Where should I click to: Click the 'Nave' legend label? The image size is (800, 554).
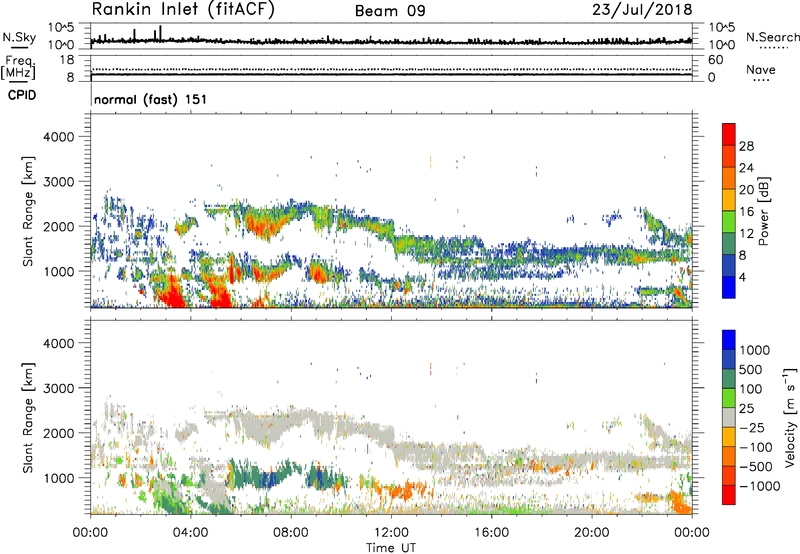(x=761, y=70)
